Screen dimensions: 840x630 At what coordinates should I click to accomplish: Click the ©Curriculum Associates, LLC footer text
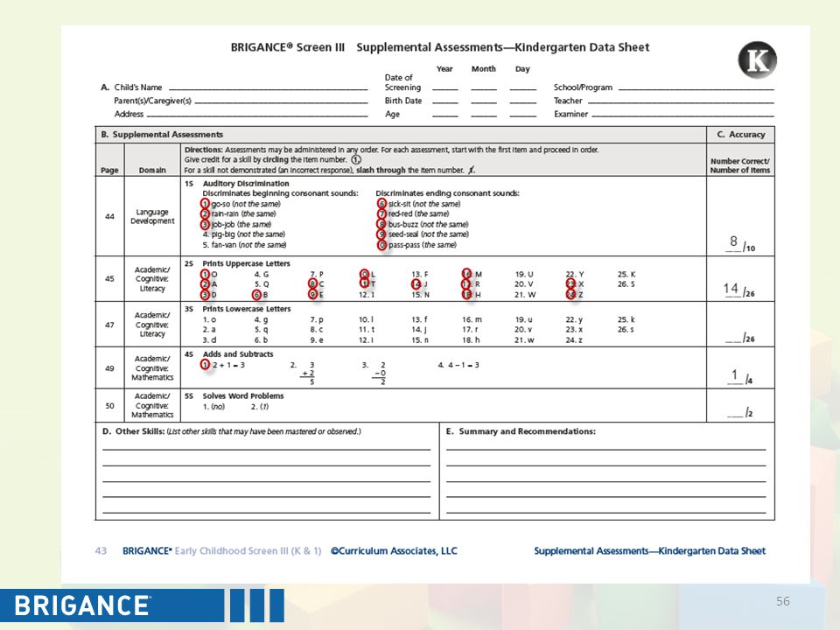(394, 550)
